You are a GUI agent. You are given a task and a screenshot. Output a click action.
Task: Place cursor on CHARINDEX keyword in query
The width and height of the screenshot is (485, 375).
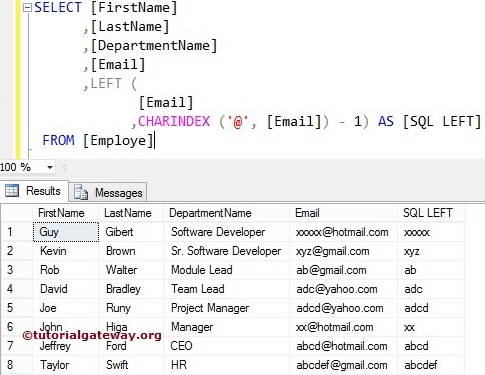174,121
